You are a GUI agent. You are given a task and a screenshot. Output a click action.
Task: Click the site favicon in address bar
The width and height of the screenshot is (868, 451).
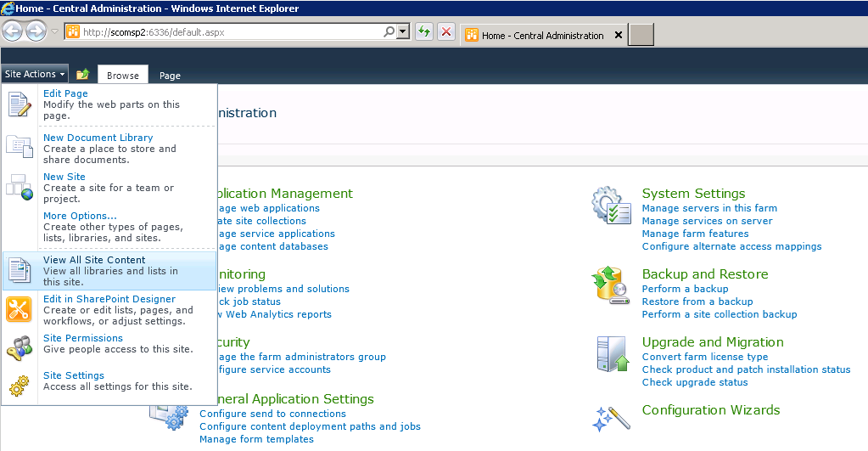click(x=73, y=31)
